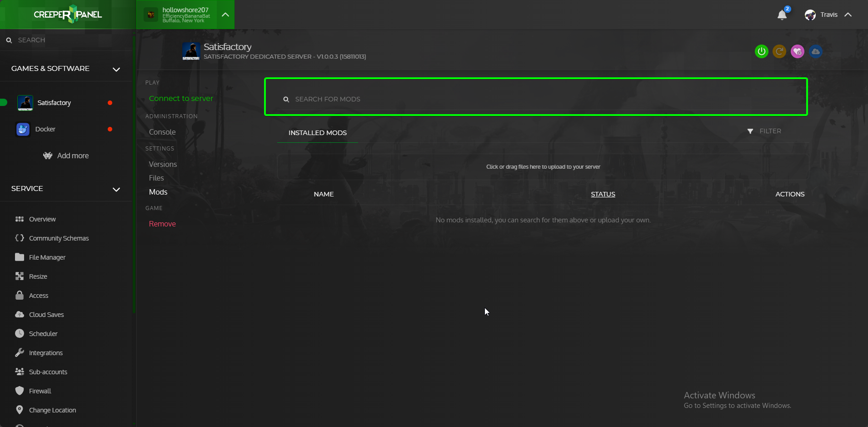Open File Manager service link

[x=47, y=257]
